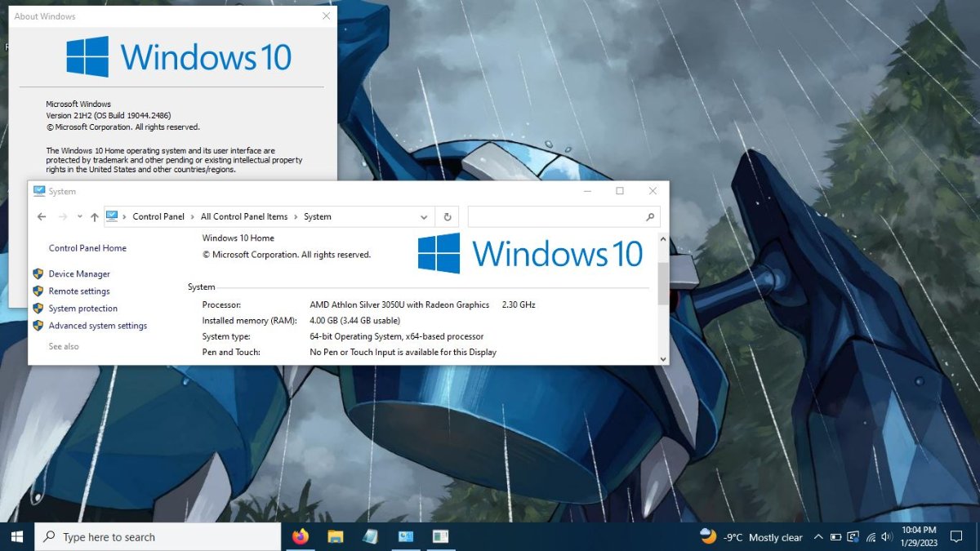The image size is (980, 551).
Task: Open recent locations dropdown in System window
Action: click(79, 217)
